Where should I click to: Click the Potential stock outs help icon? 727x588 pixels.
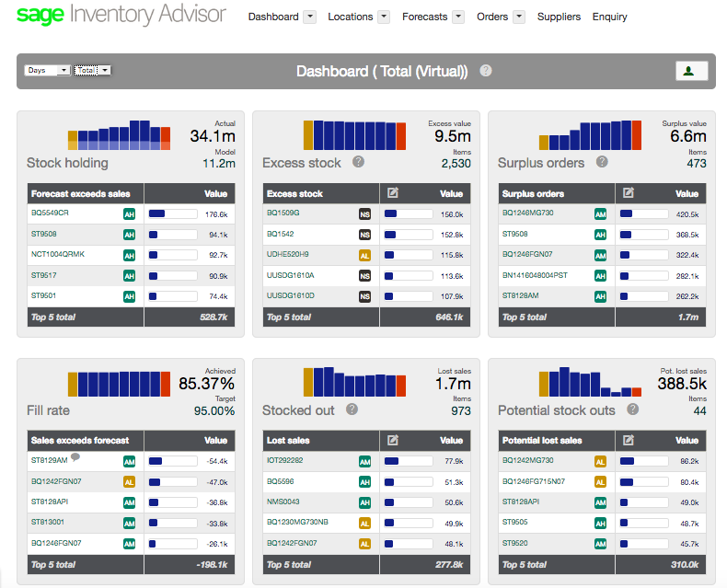(633, 409)
